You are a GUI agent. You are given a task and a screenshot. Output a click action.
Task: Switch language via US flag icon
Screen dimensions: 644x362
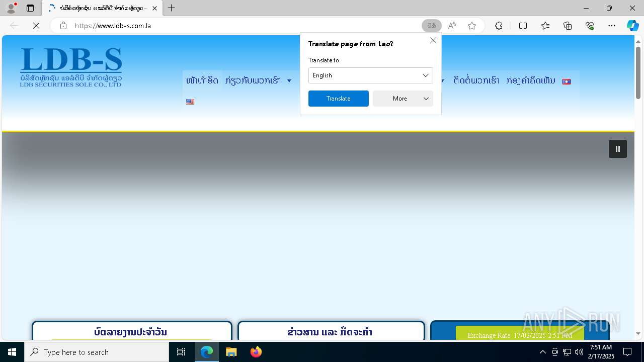tap(190, 102)
